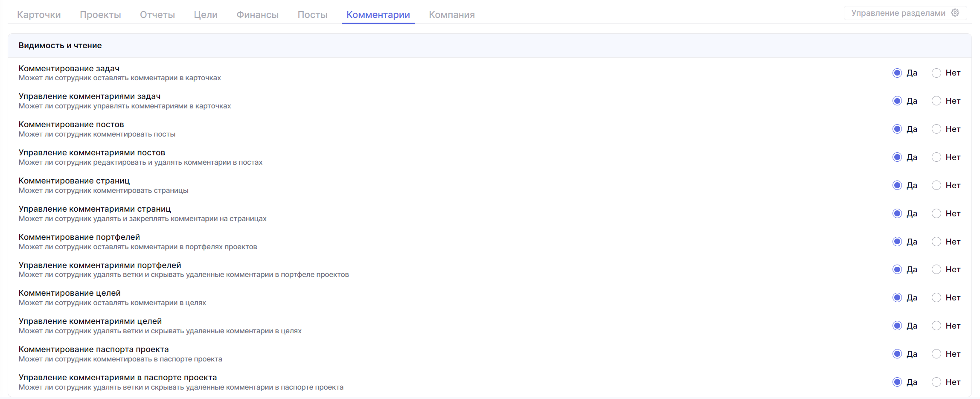This screenshot has width=980, height=399.
Task: Open the Цели tab
Action: pyautogui.click(x=206, y=15)
